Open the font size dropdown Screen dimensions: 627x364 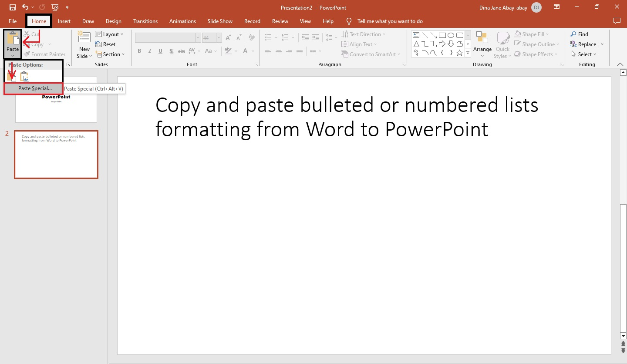click(x=217, y=37)
